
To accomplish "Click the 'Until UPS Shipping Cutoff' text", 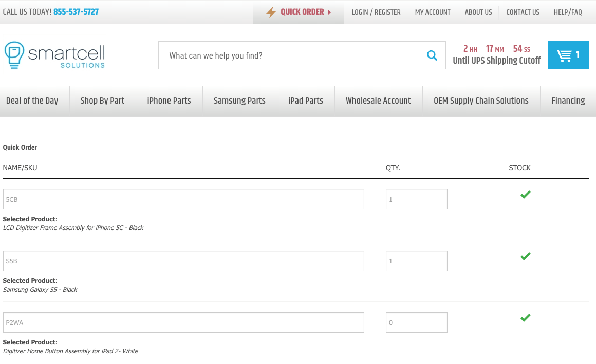I will (496, 61).
